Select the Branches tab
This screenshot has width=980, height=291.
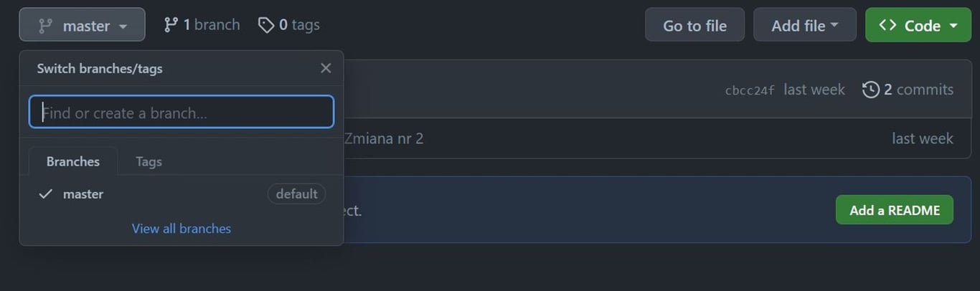(x=73, y=161)
